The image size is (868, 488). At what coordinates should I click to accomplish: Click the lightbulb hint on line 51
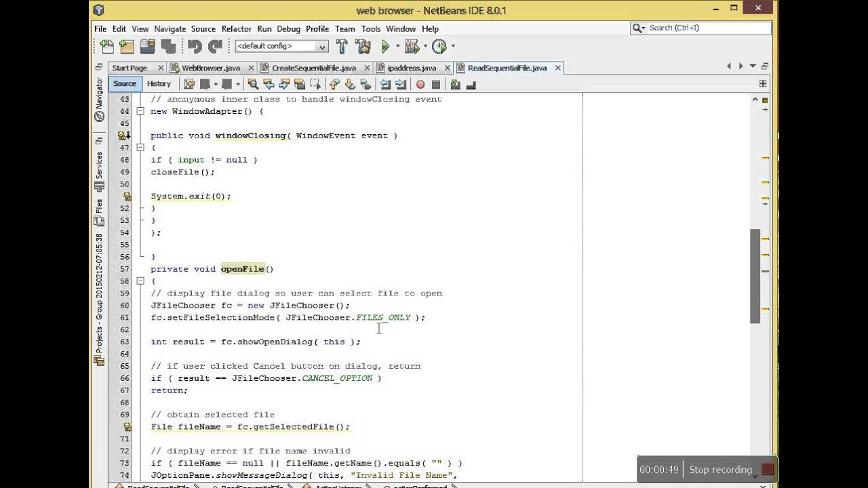pos(127,196)
